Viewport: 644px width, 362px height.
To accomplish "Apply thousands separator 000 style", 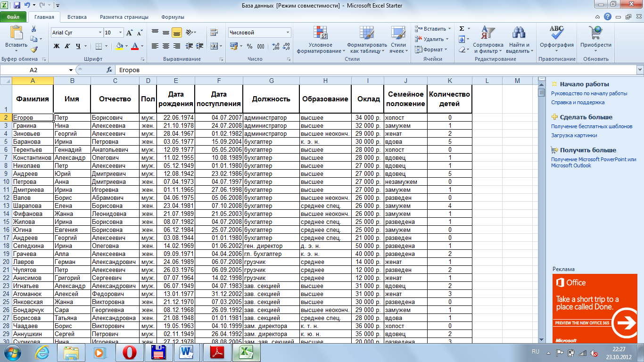I will pos(261,46).
